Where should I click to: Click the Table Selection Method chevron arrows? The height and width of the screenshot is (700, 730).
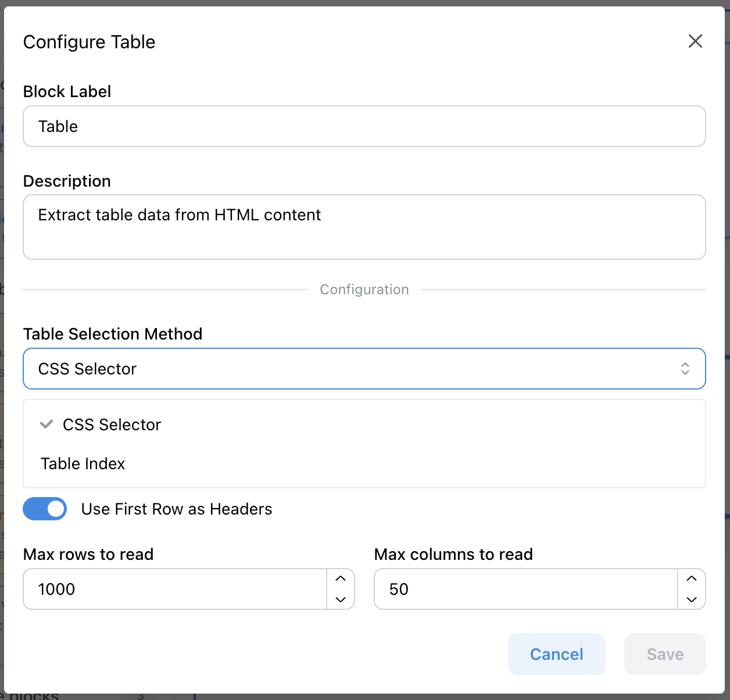(x=685, y=369)
